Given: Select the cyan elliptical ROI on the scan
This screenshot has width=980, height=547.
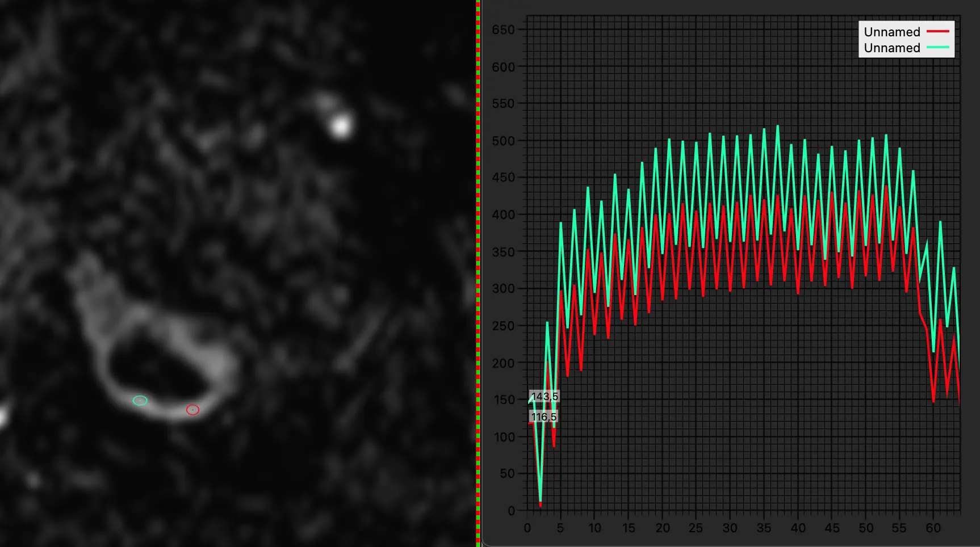Looking at the screenshot, I should click(x=140, y=401).
